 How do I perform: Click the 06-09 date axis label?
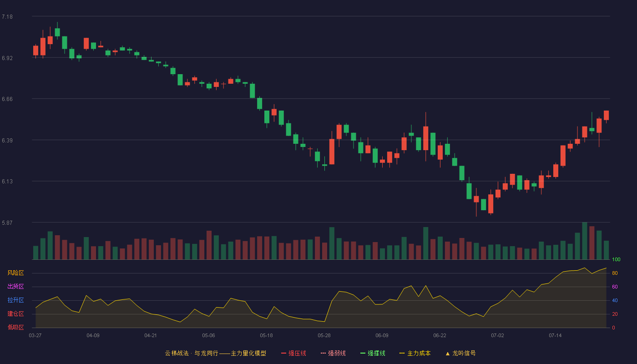[x=382, y=335]
